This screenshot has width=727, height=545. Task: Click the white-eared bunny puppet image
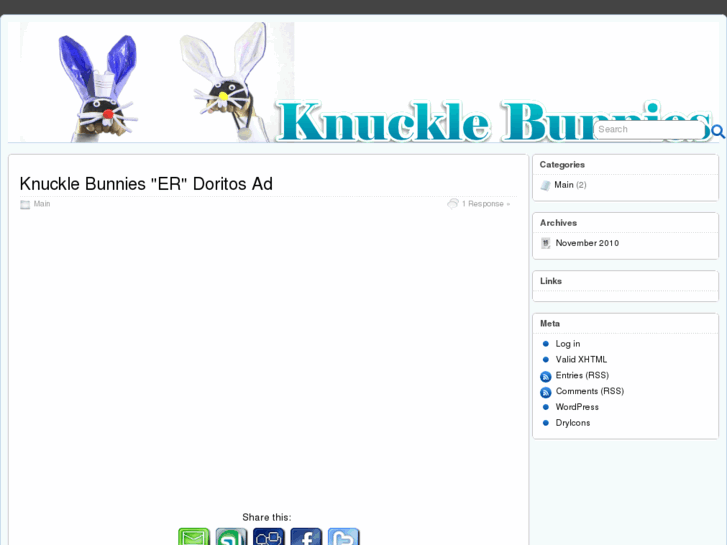225,83
